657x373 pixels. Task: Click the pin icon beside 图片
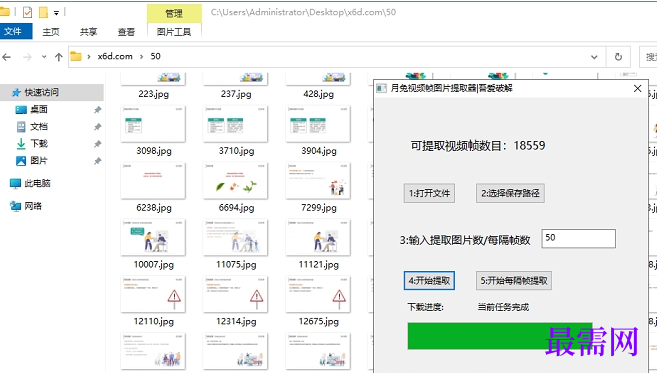click(x=97, y=161)
